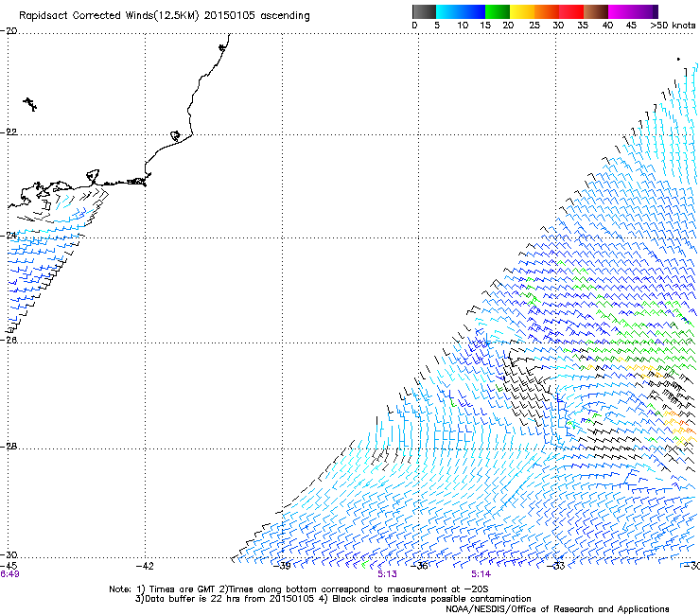Image resolution: width=700 pixels, height=615 pixels.
Task: Click the '>50 knots' legend label
Action: pos(673,25)
